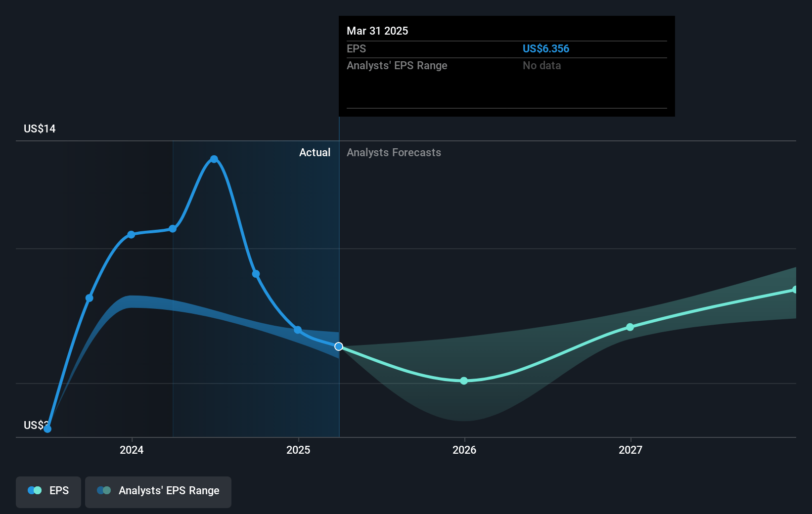Click the Mar 31 2025 tooltip date
This screenshot has height=514, width=812.
[377, 31]
